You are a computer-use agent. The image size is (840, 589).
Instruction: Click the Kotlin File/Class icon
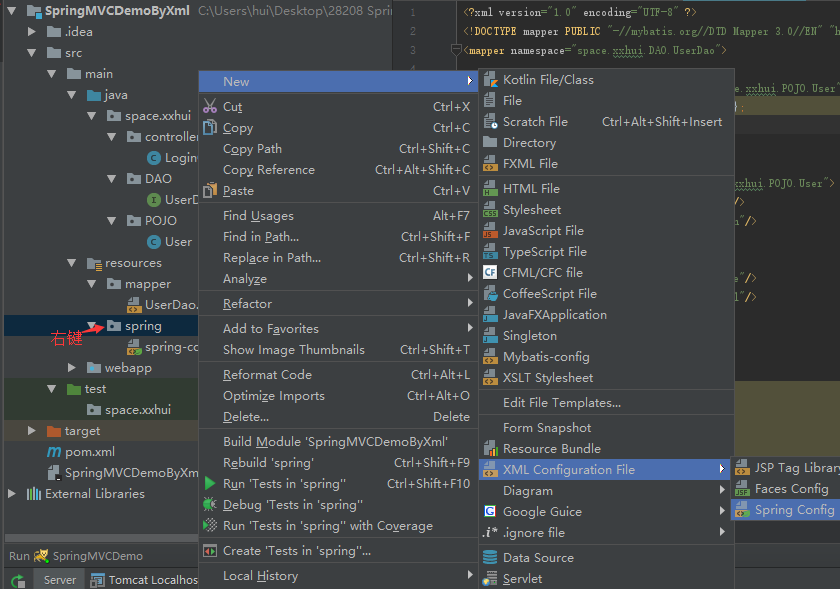[x=490, y=80]
